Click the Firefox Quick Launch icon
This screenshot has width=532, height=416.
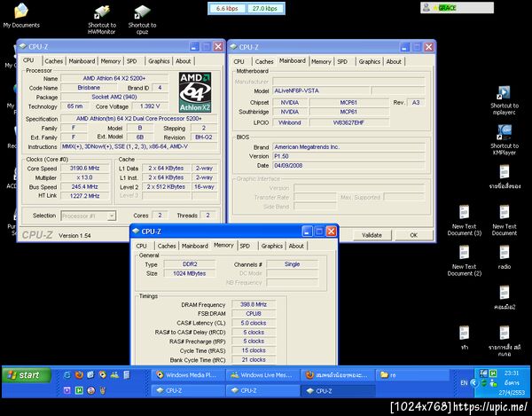point(79,374)
